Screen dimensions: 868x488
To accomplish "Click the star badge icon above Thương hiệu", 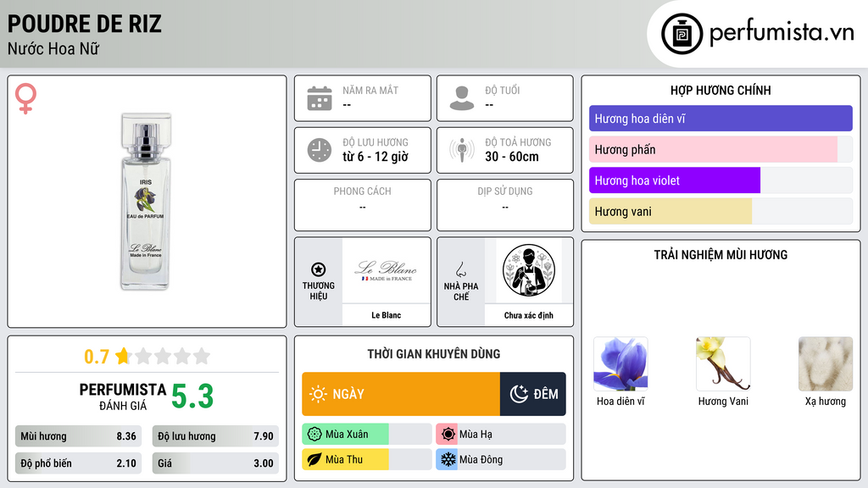I will click(319, 269).
